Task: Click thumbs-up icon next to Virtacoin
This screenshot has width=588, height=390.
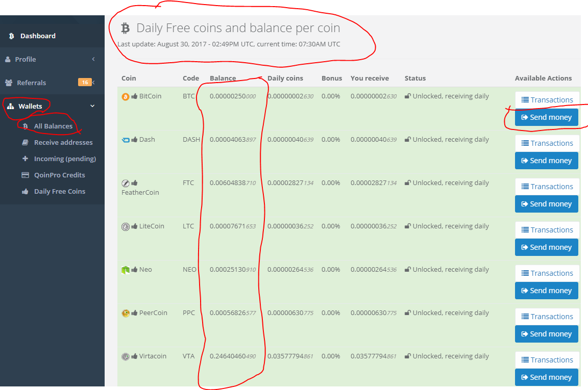Action: [134, 356]
